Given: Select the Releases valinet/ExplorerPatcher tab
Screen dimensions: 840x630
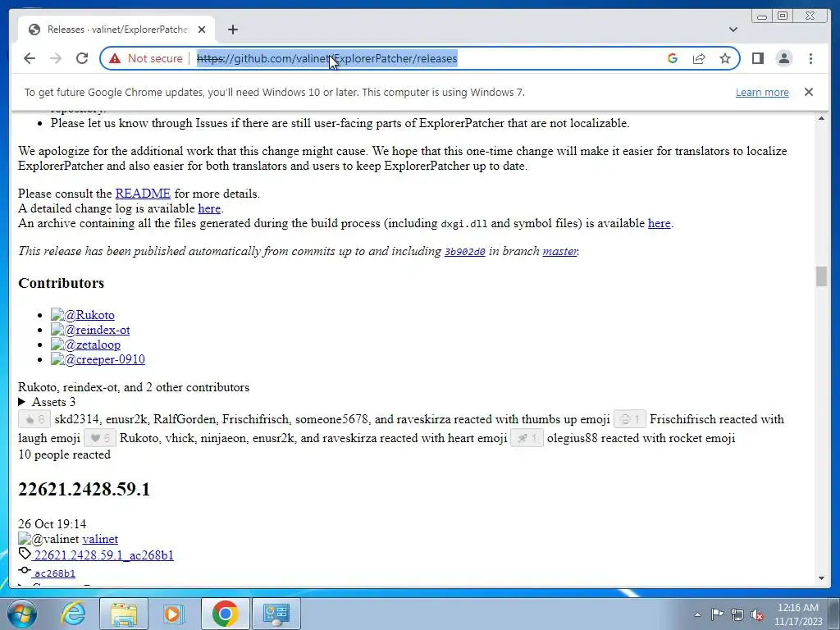Looking at the screenshot, I should coord(116,30).
